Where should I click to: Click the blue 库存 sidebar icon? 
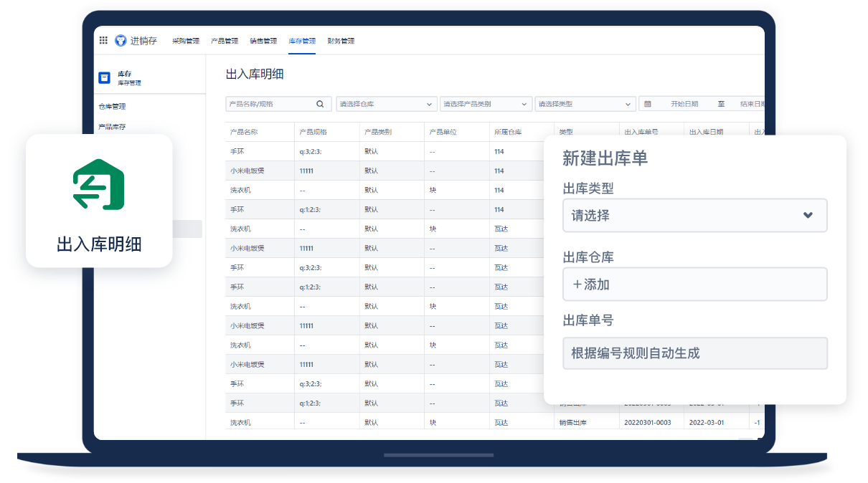104,77
